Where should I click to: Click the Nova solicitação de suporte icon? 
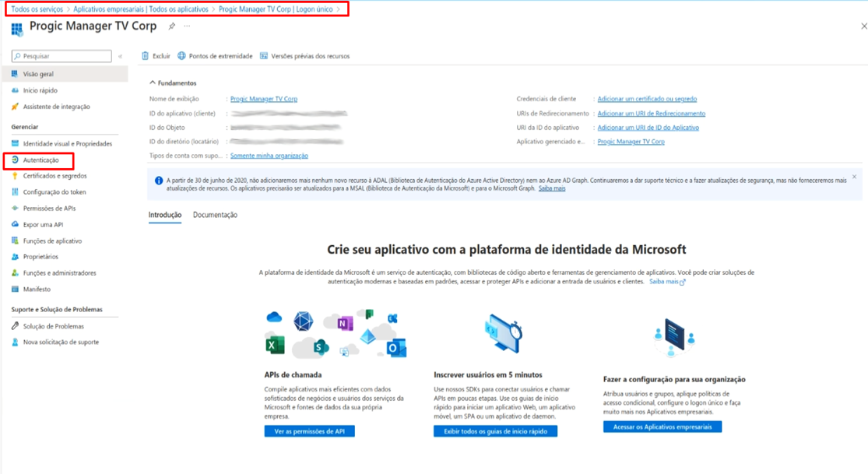[x=15, y=342]
